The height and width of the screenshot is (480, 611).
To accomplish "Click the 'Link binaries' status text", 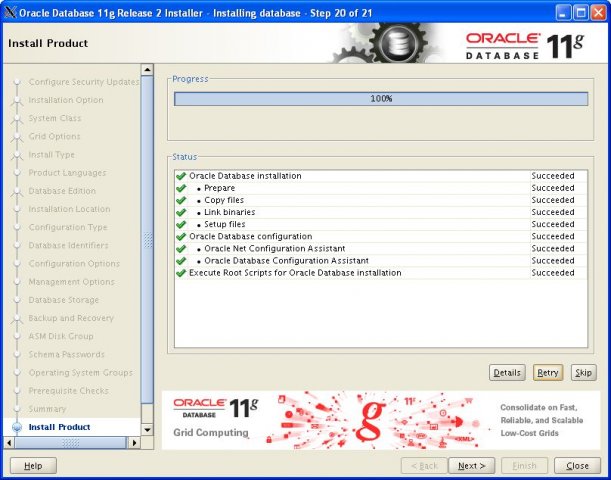I will (x=230, y=212).
